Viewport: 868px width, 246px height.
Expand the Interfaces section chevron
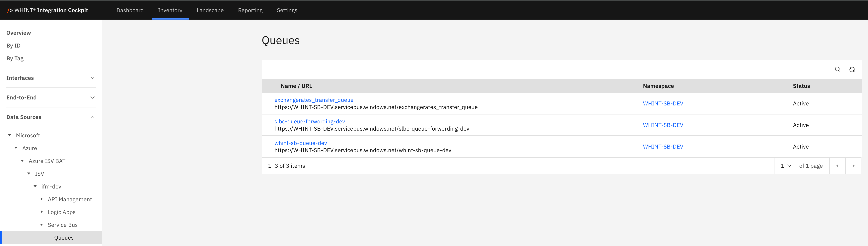click(92, 78)
